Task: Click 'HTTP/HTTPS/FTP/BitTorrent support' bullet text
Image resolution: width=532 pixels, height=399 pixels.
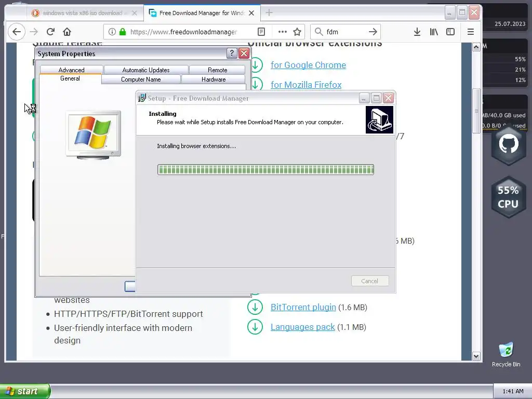Action: (128, 314)
